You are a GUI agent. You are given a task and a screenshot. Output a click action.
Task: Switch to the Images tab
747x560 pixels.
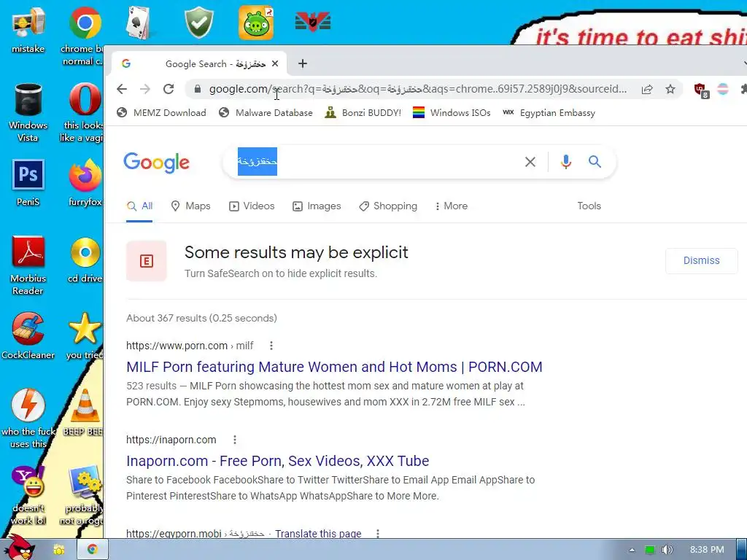click(x=317, y=206)
